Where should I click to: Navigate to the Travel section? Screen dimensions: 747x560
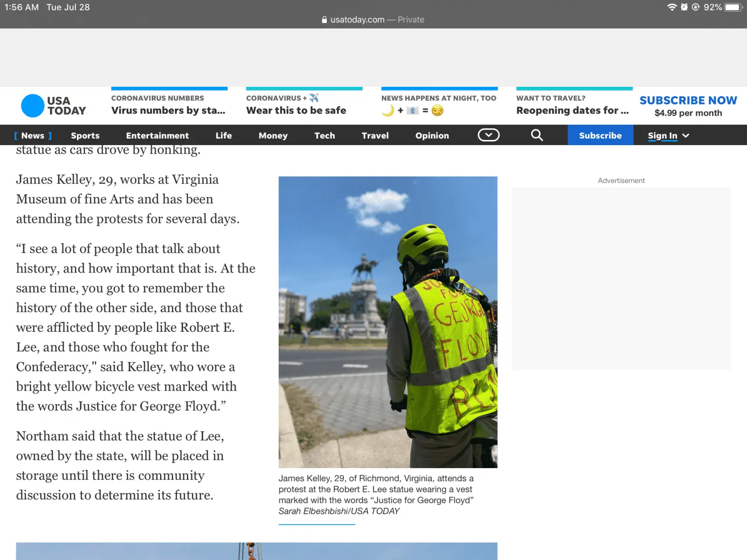pos(375,136)
